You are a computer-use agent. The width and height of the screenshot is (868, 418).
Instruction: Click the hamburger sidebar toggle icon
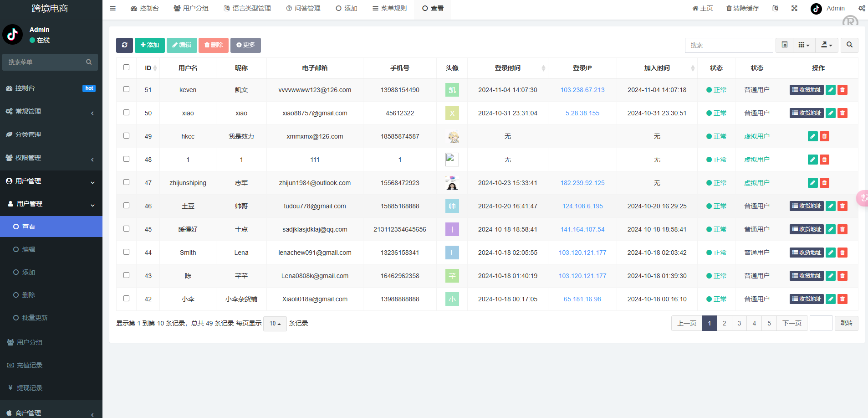[x=113, y=8]
